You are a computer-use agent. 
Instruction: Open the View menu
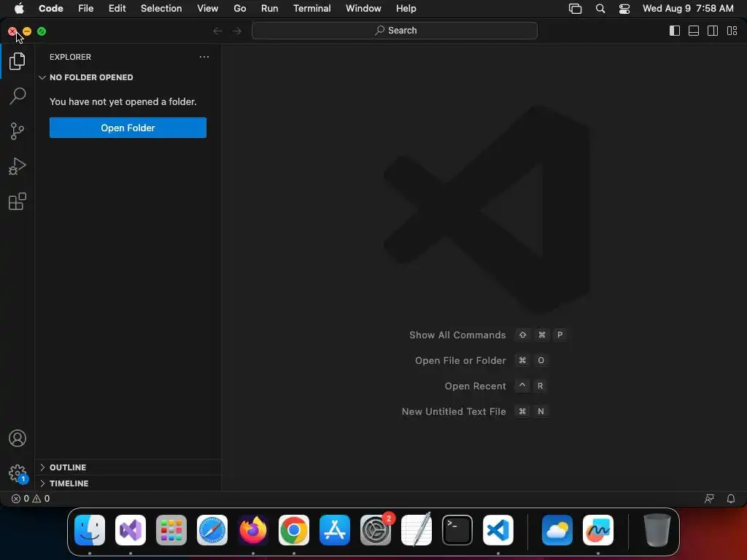click(x=208, y=9)
